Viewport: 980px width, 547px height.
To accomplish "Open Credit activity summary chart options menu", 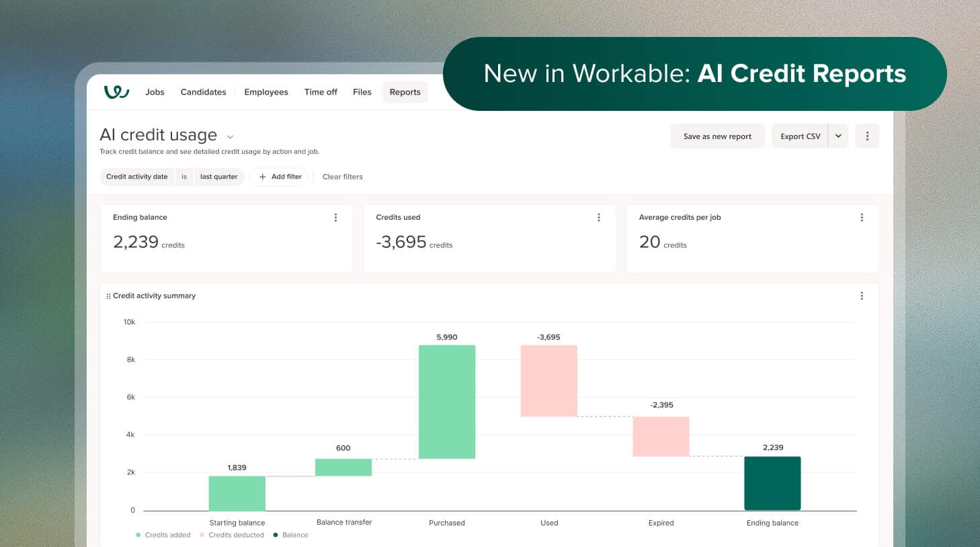I will click(862, 296).
